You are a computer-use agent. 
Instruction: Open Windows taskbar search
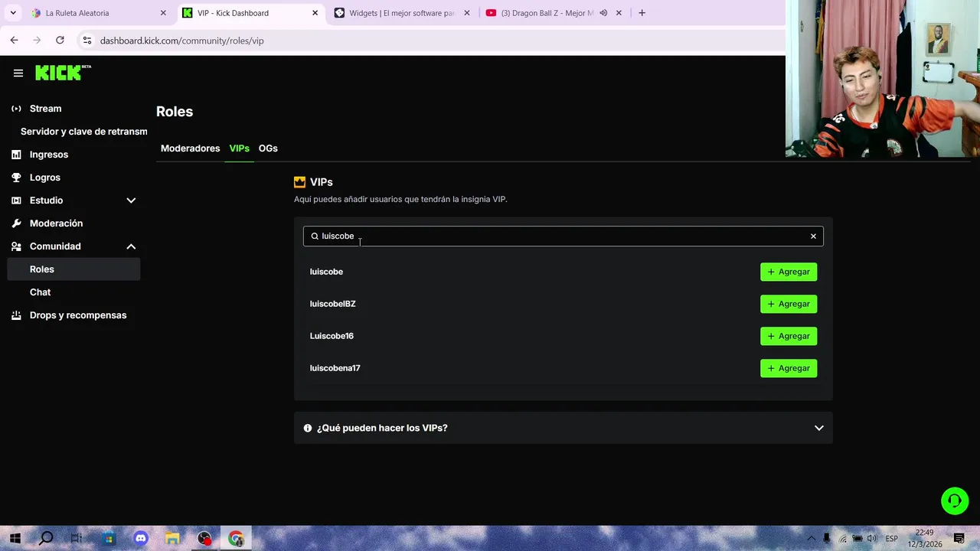(46, 539)
